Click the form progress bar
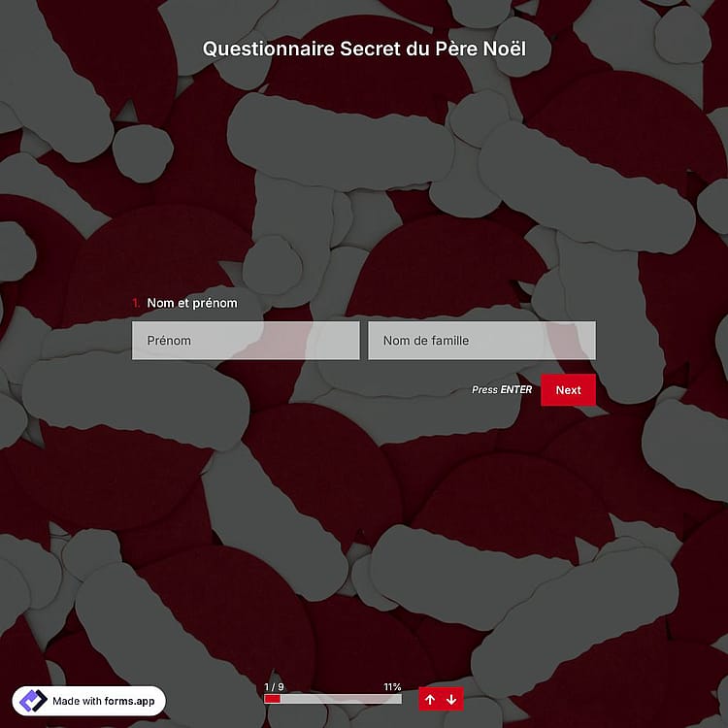 tap(333, 699)
